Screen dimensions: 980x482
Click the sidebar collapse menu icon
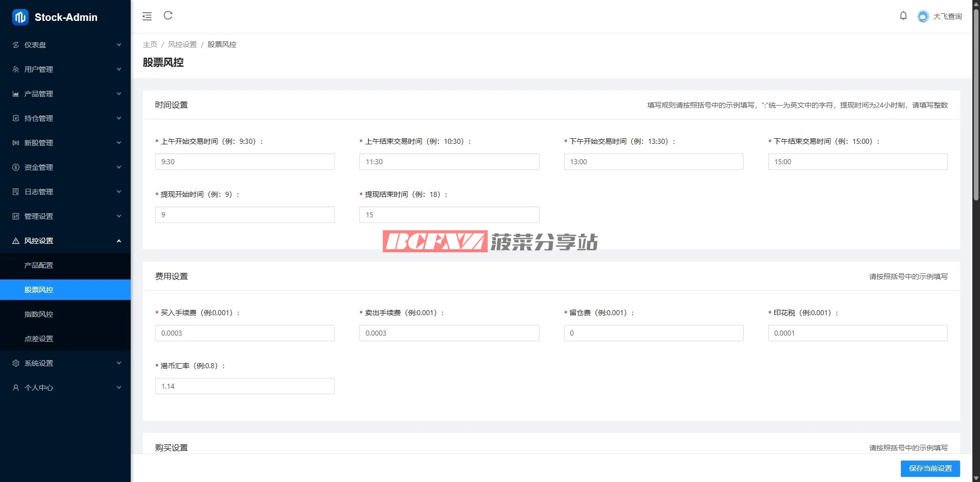pyautogui.click(x=147, y=16)
